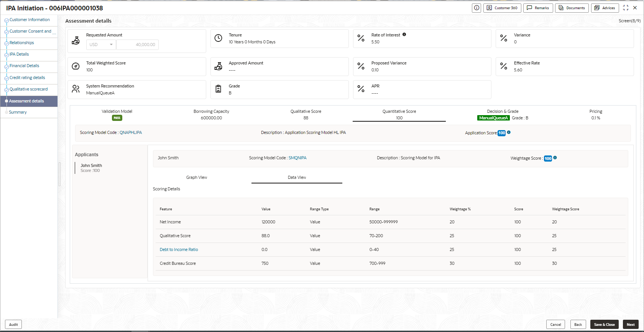The image size is (644, 332).
Task: Select the Credit Bureau Score feature cell
Action: click(178, 263)
